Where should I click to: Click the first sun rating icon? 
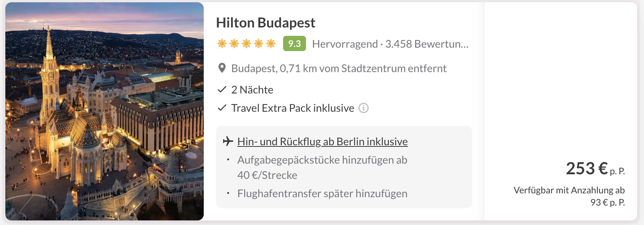[x=222, y=43]
